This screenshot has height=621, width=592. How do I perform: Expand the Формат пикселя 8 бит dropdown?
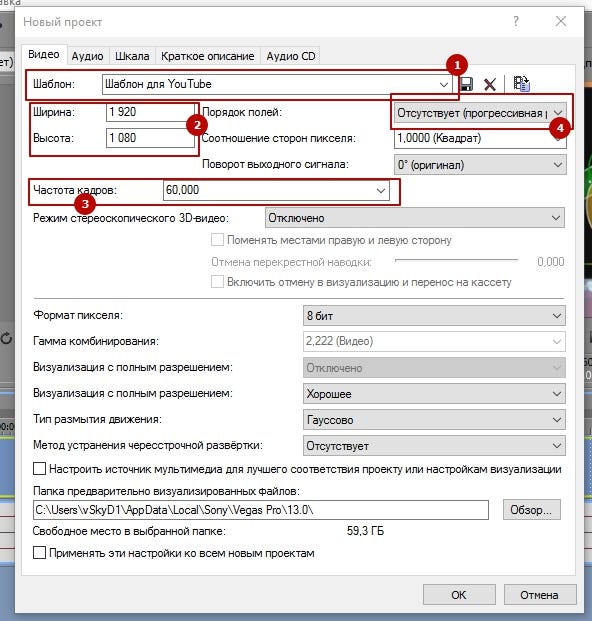(434, 316)
